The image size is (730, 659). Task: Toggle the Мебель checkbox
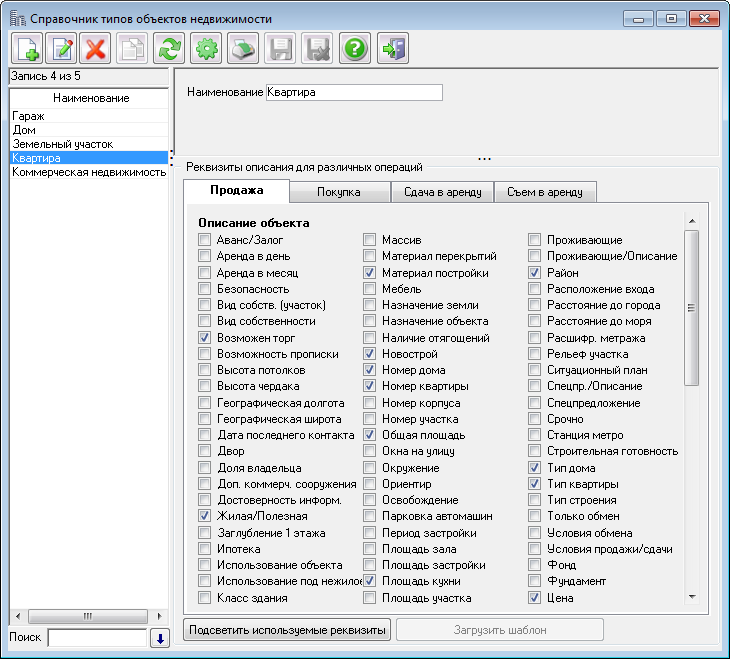[x=370, y=289]
